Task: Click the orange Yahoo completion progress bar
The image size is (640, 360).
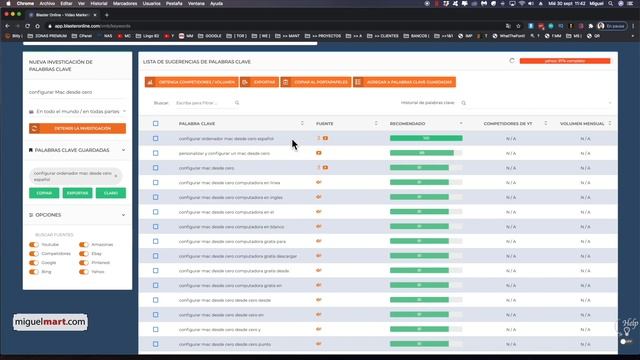Action: 565,61
